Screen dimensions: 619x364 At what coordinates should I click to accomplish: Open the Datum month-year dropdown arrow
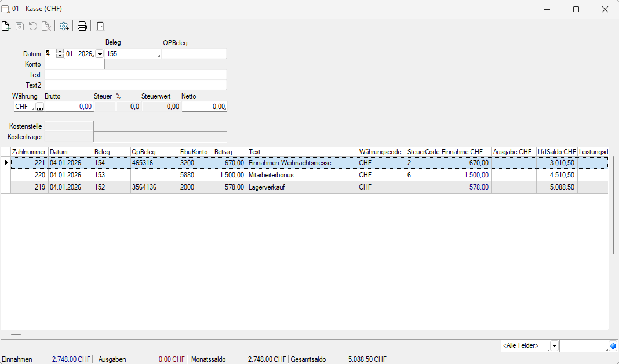click(99, 54)
